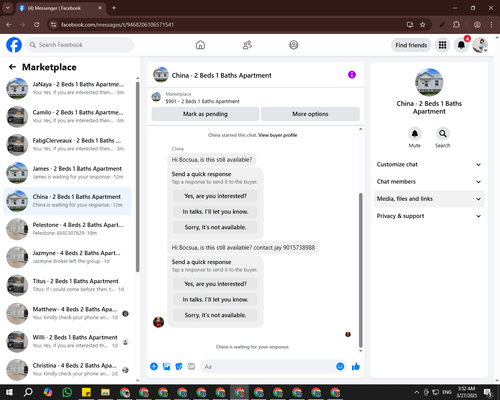Screen dimensions: 500x400
Task: Click Mark as pending button
Action: pos(205,114)
